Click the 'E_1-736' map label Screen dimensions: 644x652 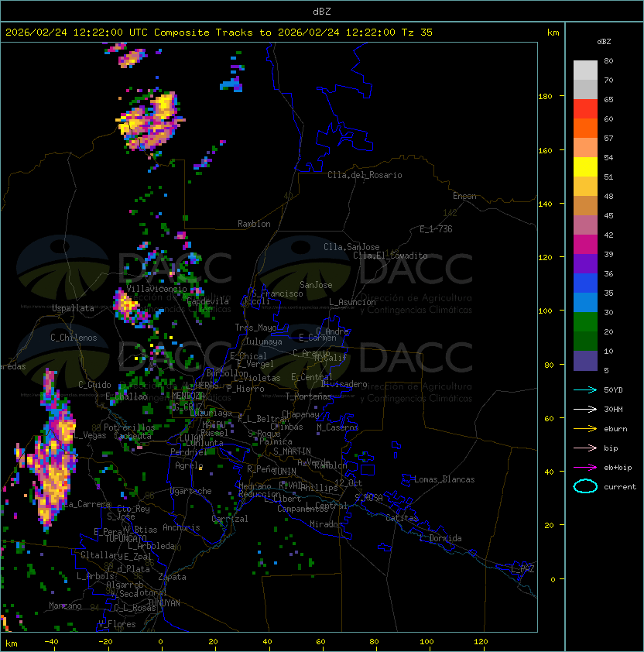[x=436, y=229]
